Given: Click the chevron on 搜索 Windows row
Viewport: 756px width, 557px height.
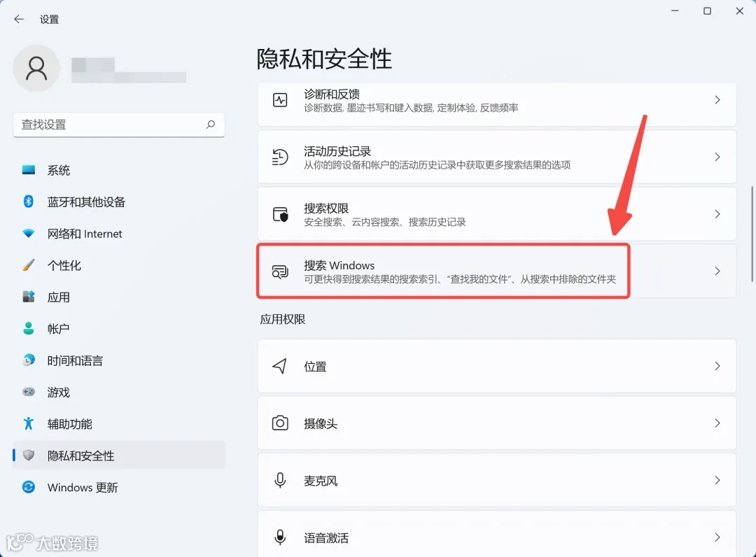Looking at the screenshot, I should 717,271.
